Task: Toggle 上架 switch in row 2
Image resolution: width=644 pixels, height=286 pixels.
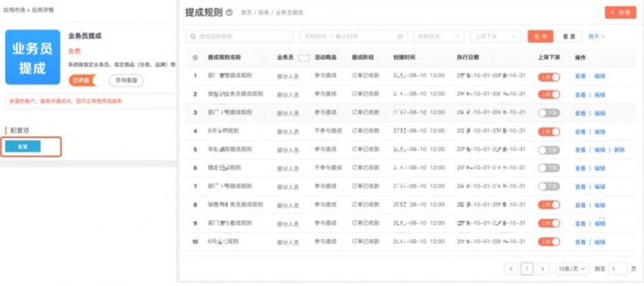Action: (549, 95)
